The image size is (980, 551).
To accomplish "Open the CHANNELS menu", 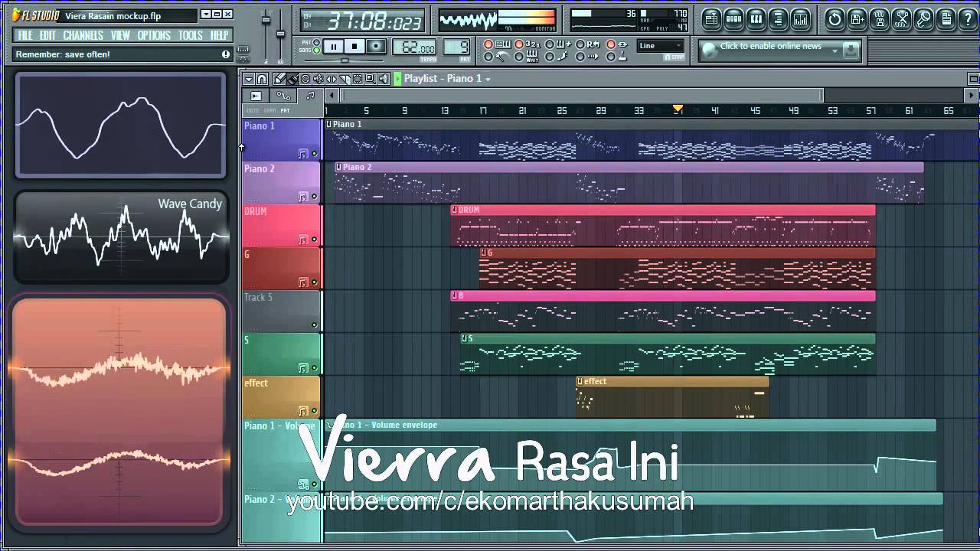I will (x=83, y=35).
